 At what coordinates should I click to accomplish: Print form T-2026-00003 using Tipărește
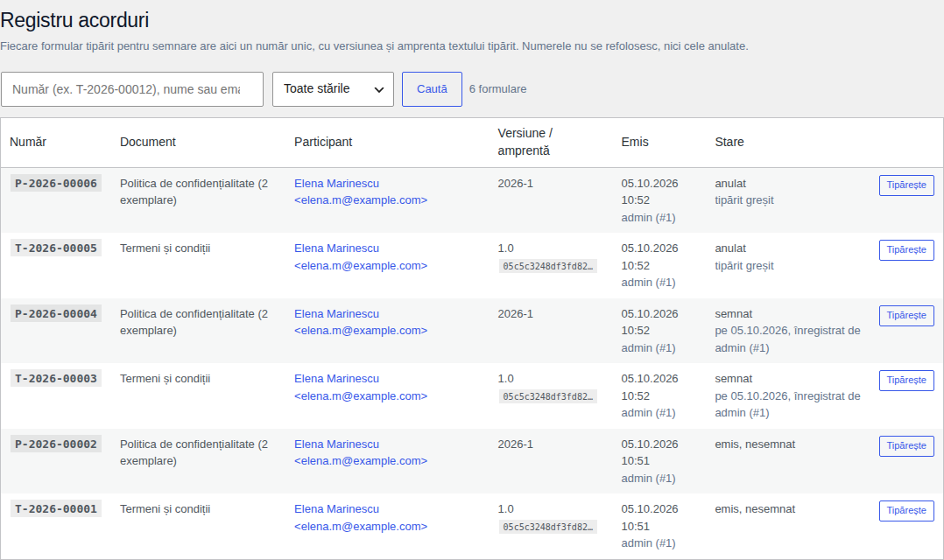tap(906, 381)
